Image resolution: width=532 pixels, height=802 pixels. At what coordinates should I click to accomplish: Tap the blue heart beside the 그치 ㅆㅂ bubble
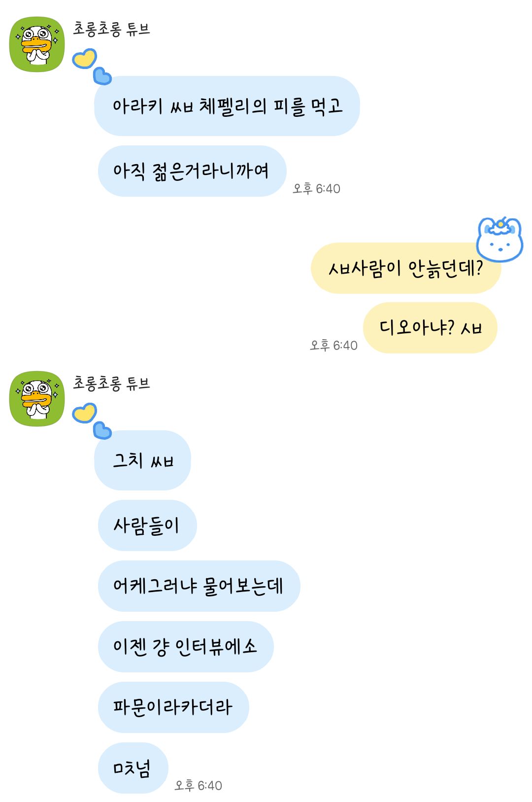102,430
